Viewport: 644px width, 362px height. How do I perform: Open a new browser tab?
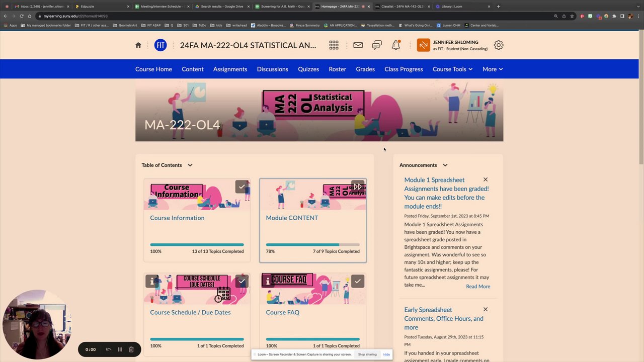coord(499,7)
